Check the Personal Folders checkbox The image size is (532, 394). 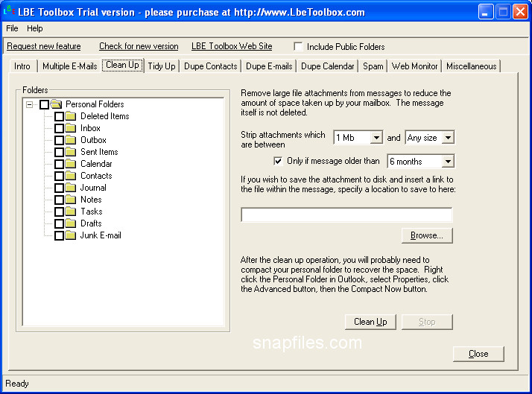point(44,104)
